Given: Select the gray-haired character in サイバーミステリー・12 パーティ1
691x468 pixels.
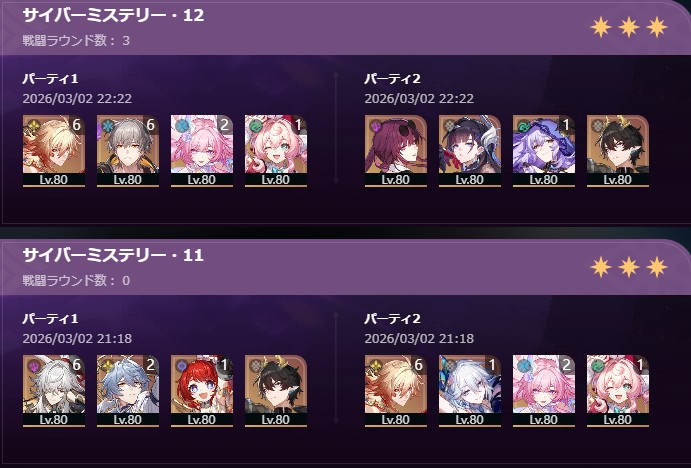Looking at the screenshot, I should coord(128,151).
